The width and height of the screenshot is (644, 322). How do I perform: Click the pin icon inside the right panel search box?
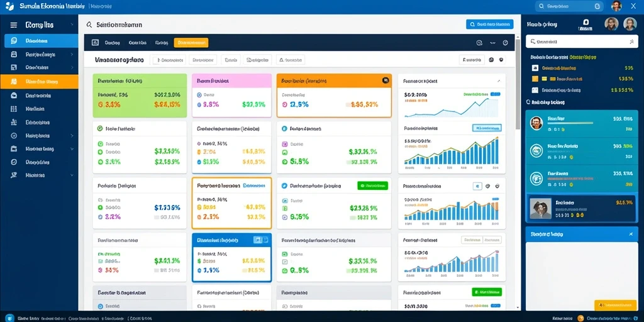point(631,42)
